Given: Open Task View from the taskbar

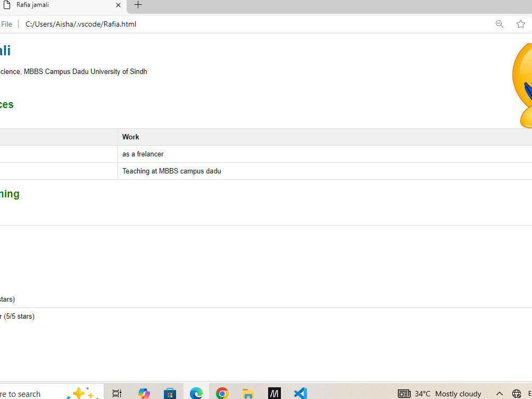Looking at the screenshot, I should pos(117,394).
